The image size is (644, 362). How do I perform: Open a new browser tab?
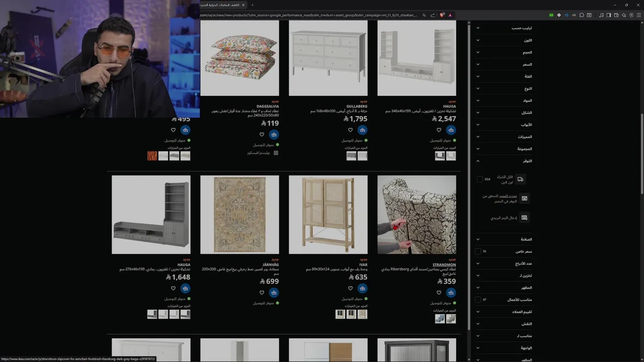click(253, 5)
